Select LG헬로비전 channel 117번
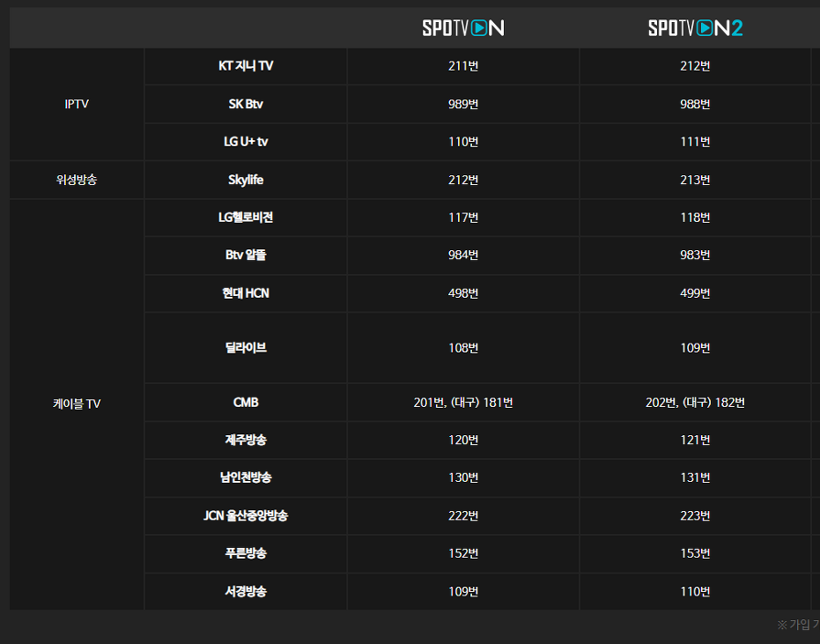The image size is (820, 644). click(x=462, y=217)
